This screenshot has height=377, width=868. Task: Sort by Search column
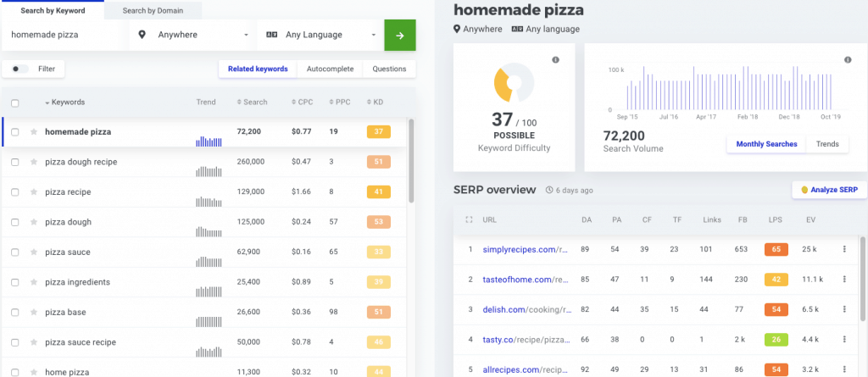point(252,103)
